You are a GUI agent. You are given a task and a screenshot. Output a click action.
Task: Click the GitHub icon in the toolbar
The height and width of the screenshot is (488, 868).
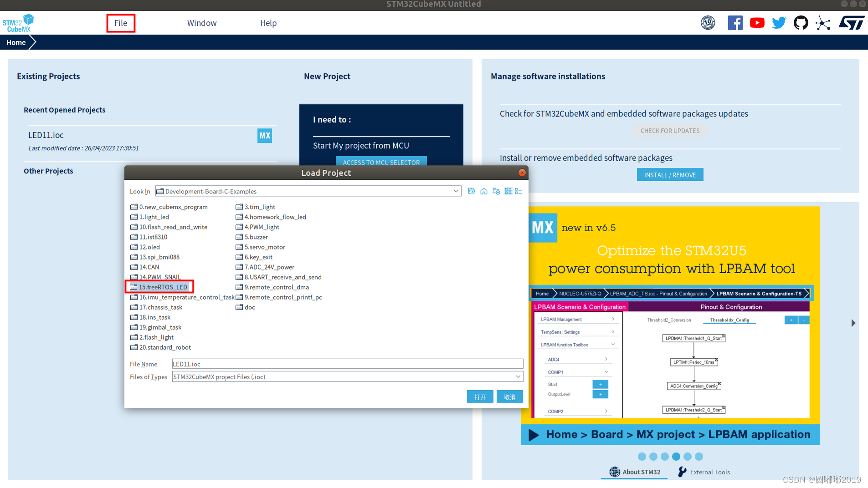(801, 22)
